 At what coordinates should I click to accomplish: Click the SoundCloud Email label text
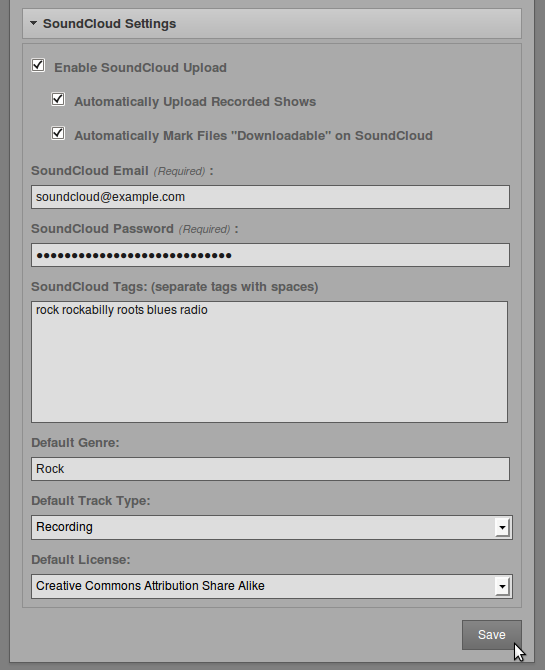pyautogui.click(x=90, y=170)
